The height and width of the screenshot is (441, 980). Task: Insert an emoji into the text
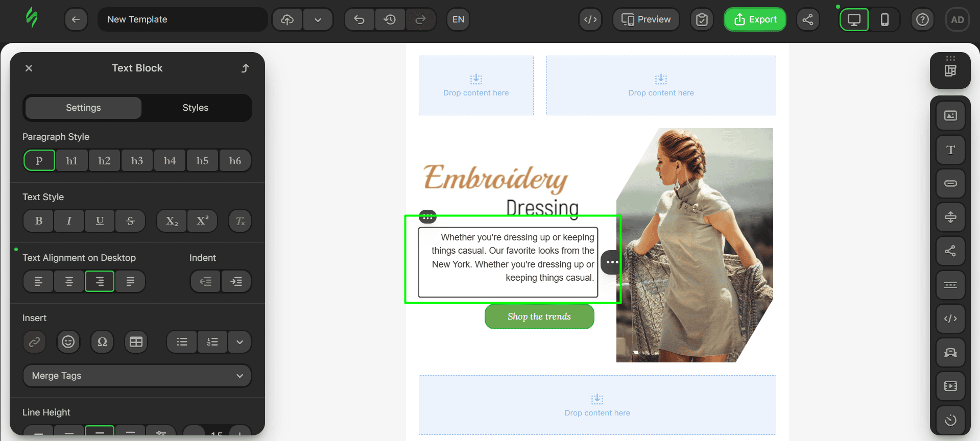pos(68,342)
